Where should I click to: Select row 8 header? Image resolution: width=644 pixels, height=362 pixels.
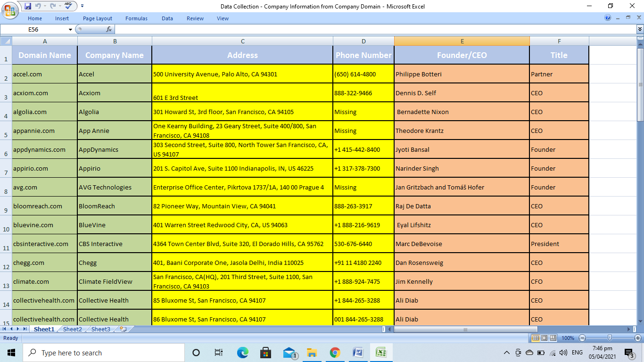tap(6, 187)
